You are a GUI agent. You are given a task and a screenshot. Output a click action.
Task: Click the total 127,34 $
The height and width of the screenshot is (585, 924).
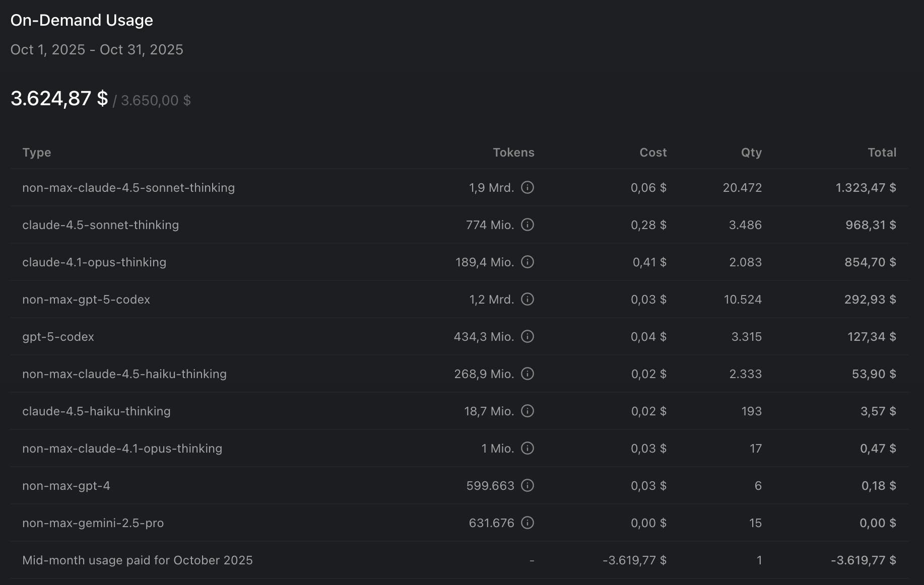pyautogui.click(x=872, y=336)
